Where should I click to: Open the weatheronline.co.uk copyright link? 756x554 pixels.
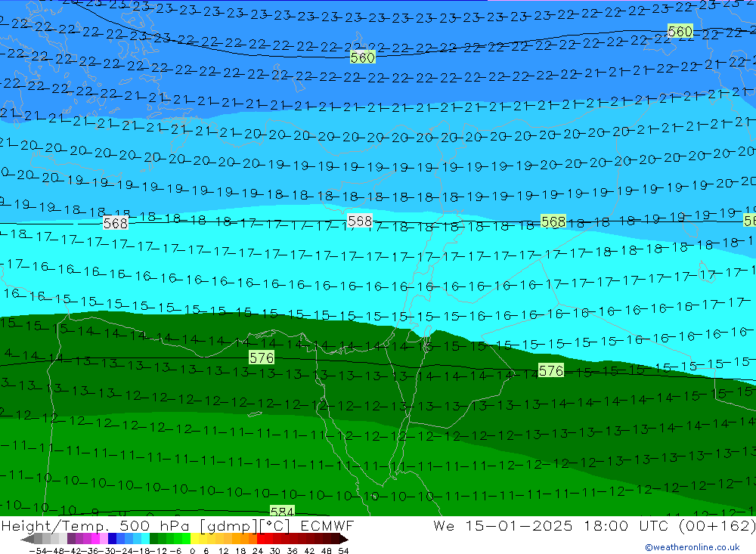(692, 547)
